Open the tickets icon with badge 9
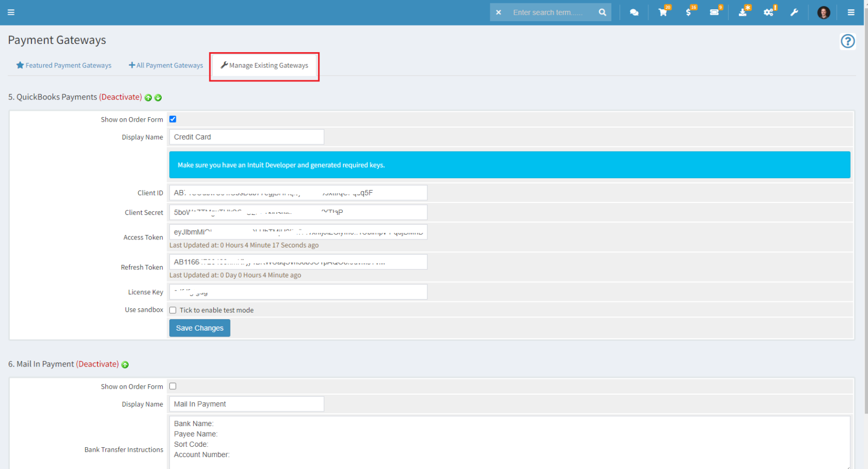 pyautogui.click(x=716, y=12)
